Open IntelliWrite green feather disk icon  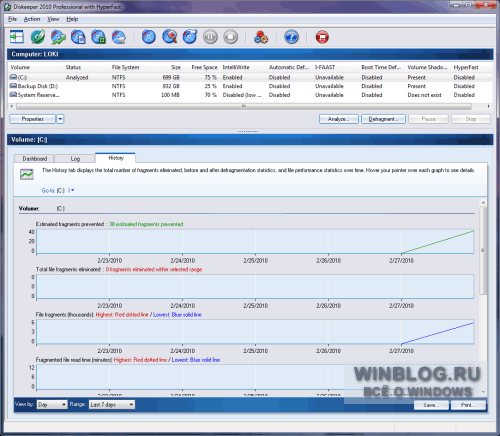[38, 37]
